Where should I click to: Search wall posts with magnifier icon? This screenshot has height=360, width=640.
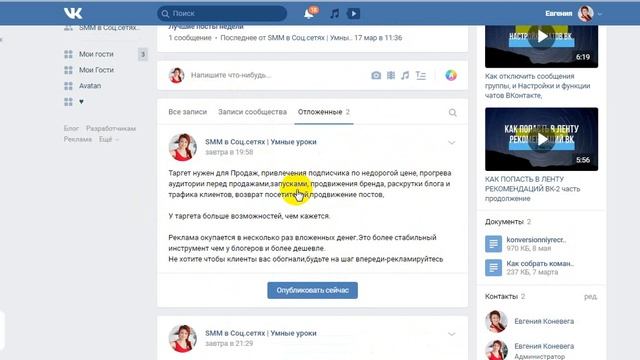click(452, 112)
